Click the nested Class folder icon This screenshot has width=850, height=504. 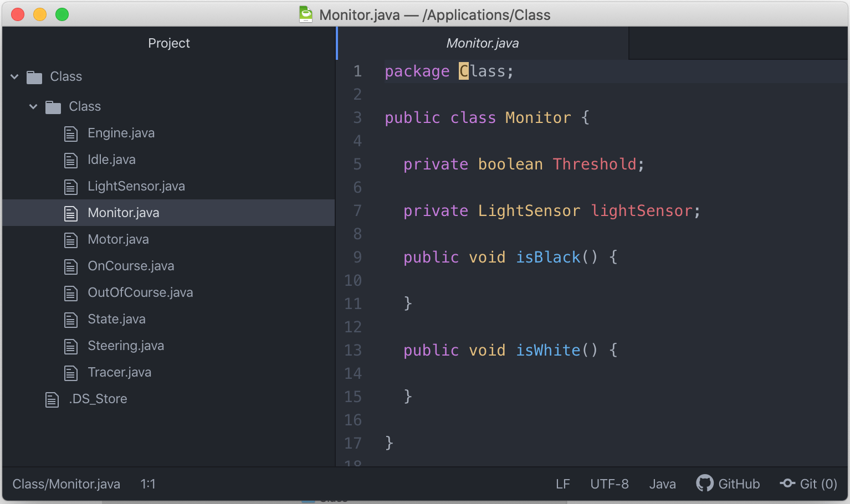(x=53, y=106)
